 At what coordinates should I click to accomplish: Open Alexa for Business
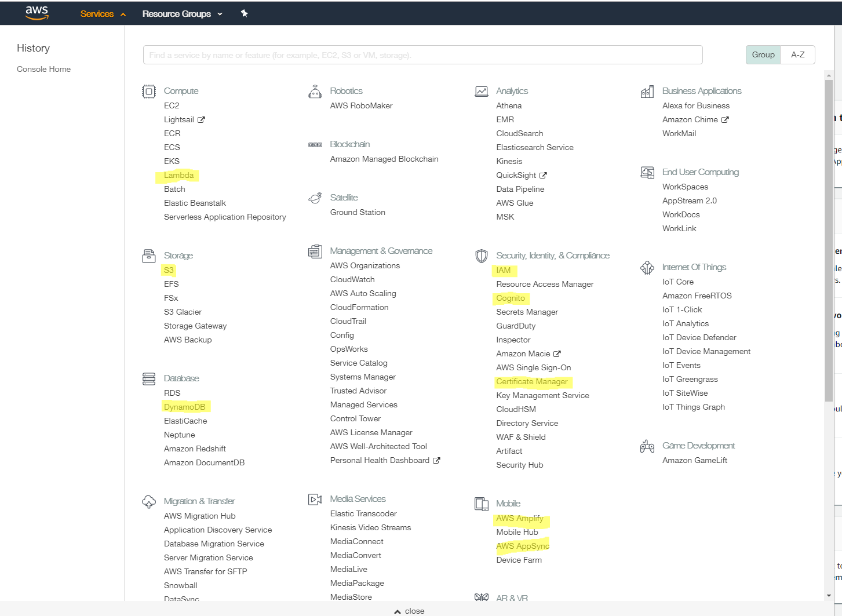click(696, 106)
